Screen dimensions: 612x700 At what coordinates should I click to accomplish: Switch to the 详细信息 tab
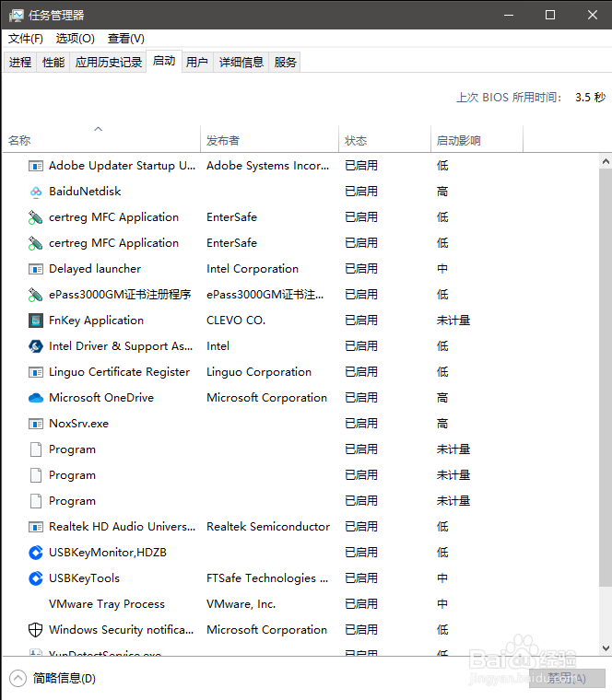[x=241, y=62]
